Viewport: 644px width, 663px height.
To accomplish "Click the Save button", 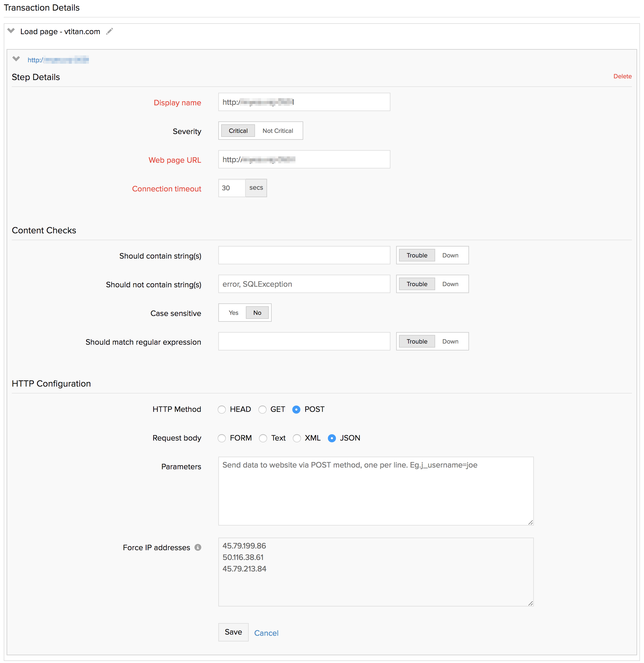I will coord(233,632).
